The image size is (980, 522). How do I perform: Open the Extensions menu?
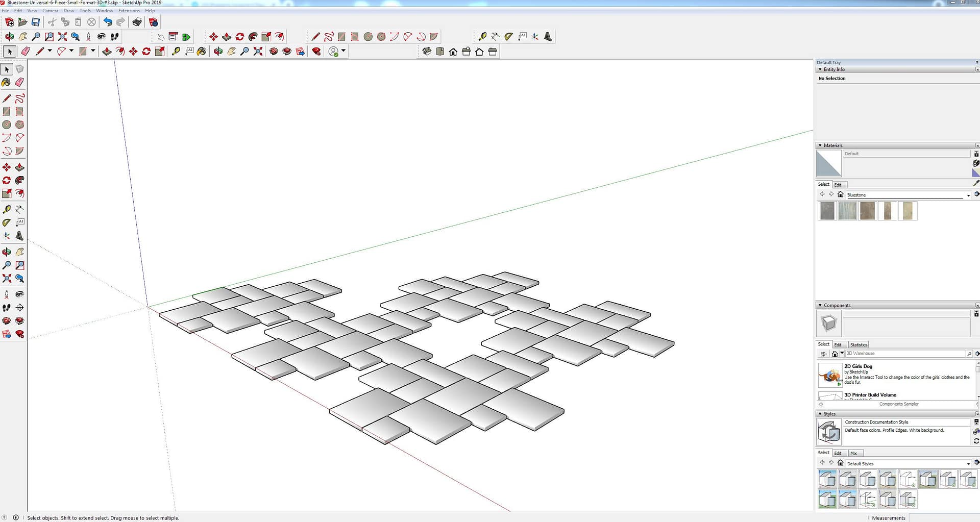click(129, 11)
